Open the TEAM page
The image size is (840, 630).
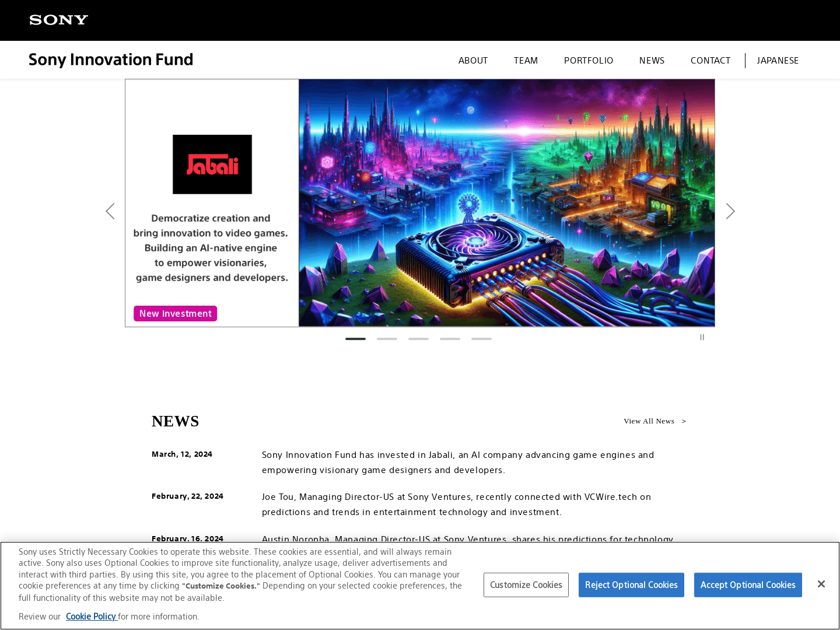click(526, 60)
